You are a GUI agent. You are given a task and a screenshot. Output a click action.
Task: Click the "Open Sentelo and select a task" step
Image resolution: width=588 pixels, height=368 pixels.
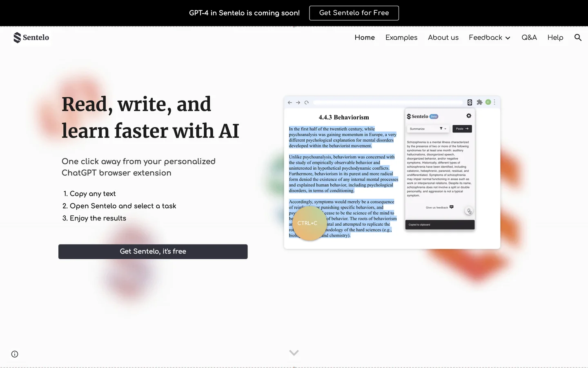click(123, 206)
